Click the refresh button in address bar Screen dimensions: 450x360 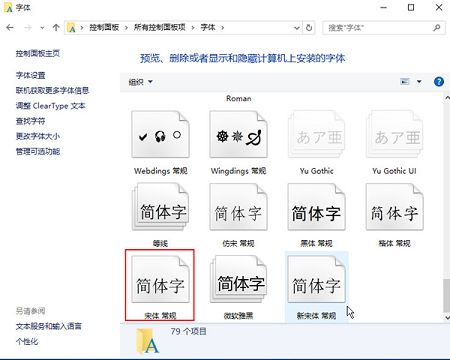[309, 28]
